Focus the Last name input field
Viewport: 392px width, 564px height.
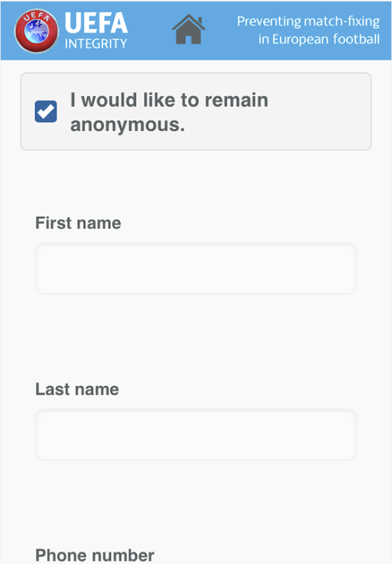[196, 435]
